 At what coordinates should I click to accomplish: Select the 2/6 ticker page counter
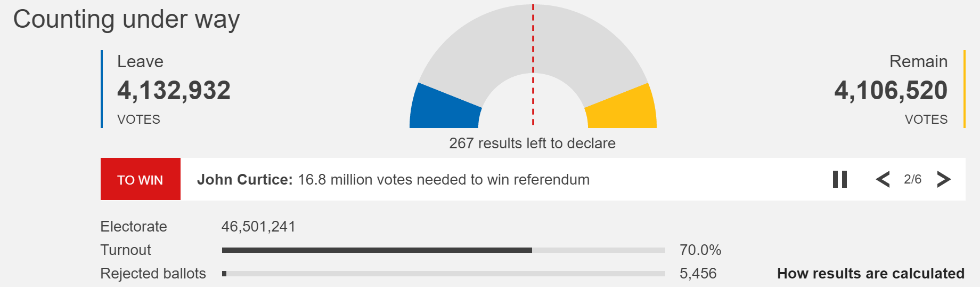pyautogui.click(x=912, y=179)
